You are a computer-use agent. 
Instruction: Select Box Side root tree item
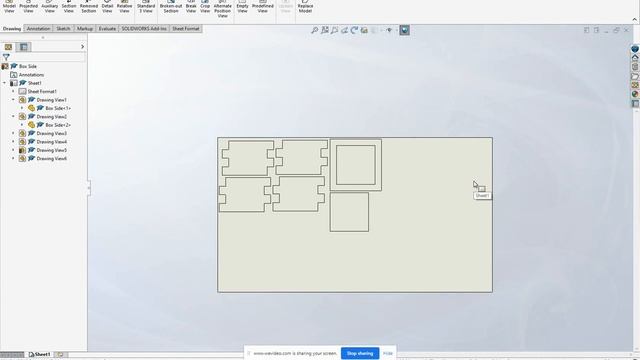[28, 66]
